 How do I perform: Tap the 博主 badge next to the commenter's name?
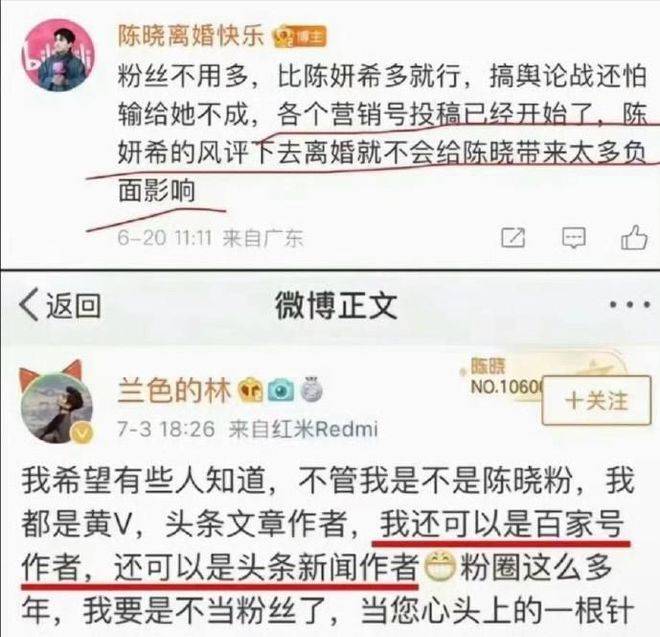[300, 37]
